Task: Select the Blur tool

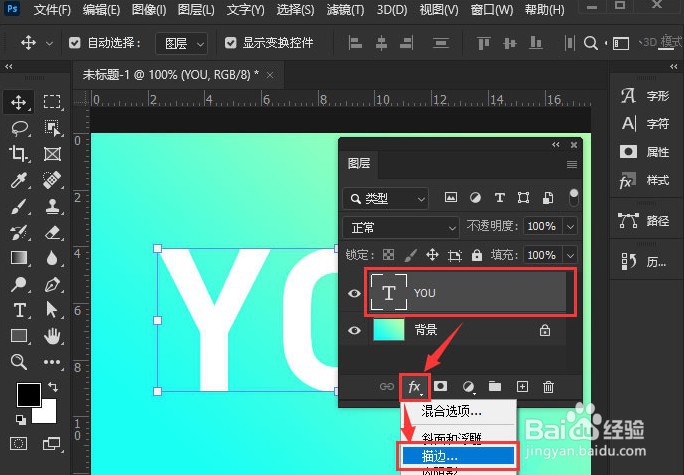Action: click(x=52, y=258)
